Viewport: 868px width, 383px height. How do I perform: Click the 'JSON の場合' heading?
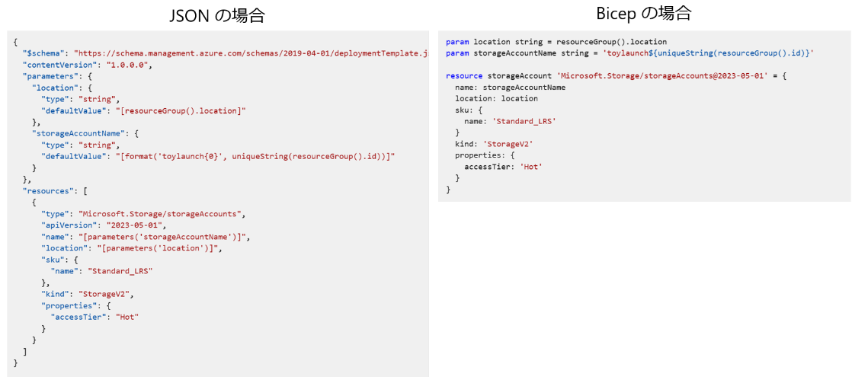[x=217, y=15]
